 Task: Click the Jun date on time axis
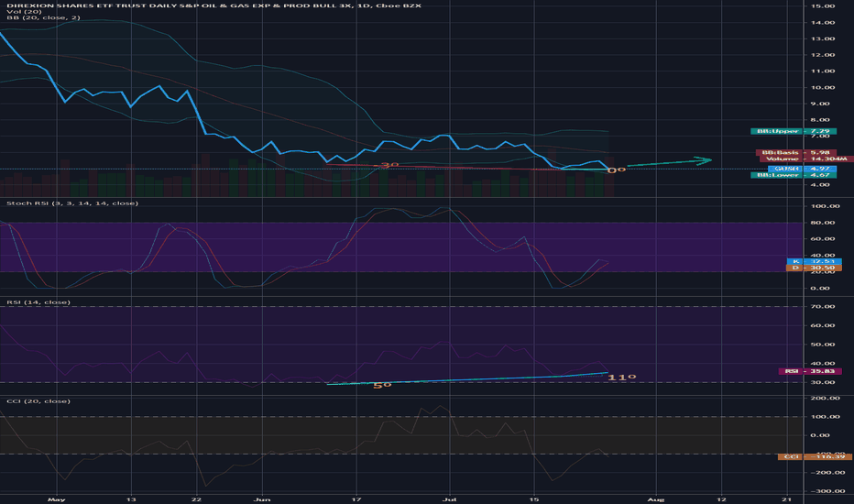coord(262,499)
